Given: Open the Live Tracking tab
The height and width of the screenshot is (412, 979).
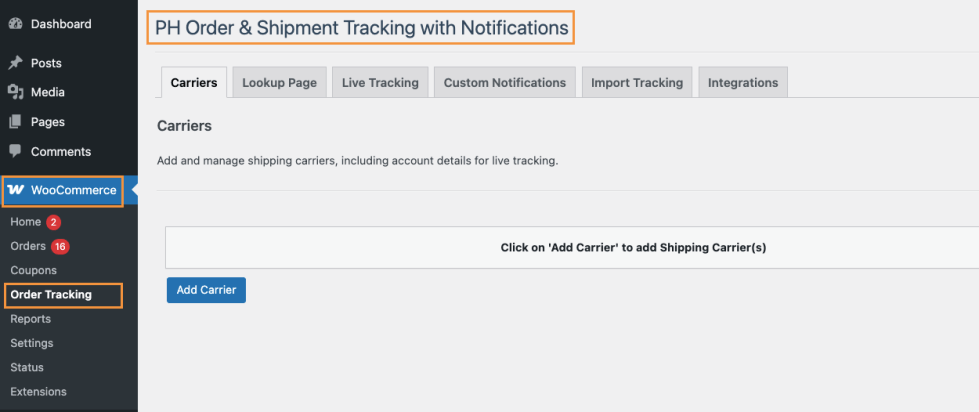Looking at the screenshot, I should pos(380,83).
